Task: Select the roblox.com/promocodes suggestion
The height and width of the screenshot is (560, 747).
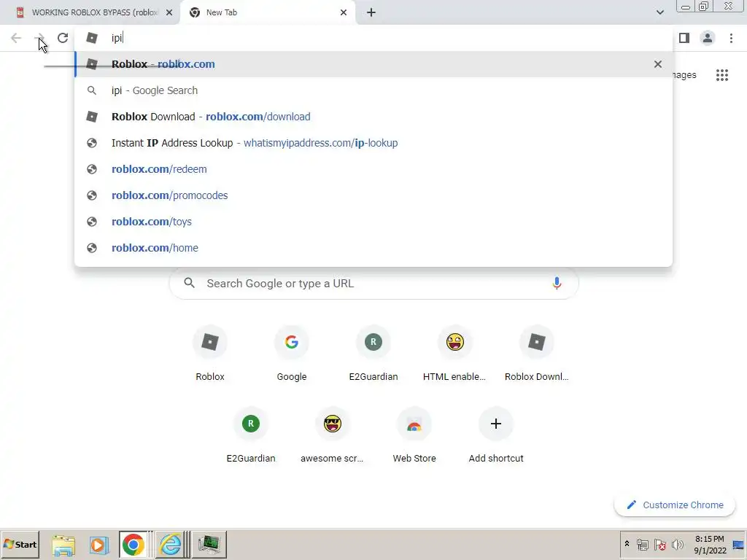Action: click(x=373, y=195)
